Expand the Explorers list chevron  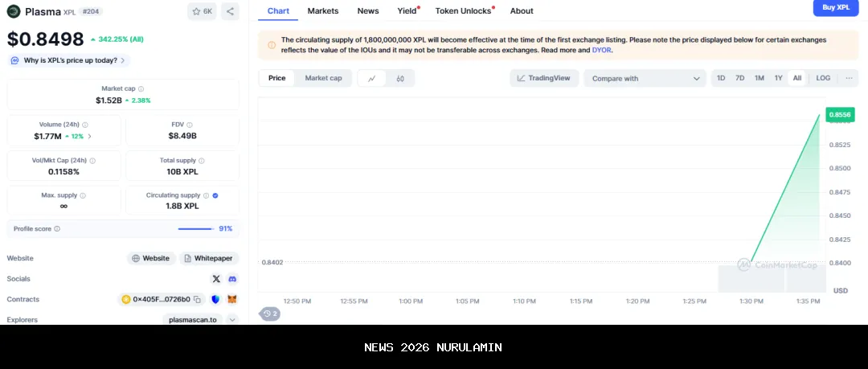(232, 320)
